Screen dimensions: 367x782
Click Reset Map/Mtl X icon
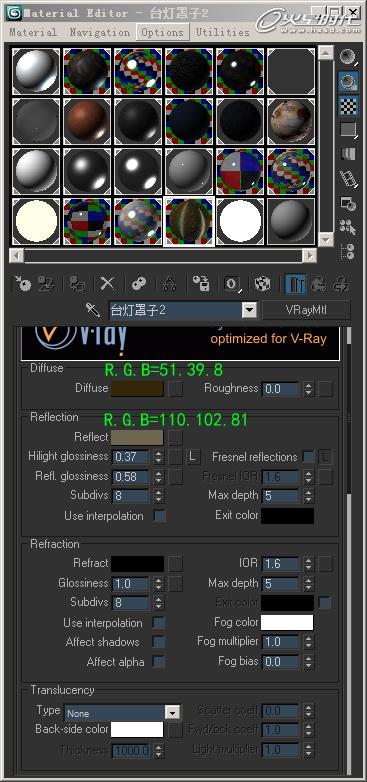[107, 284]
